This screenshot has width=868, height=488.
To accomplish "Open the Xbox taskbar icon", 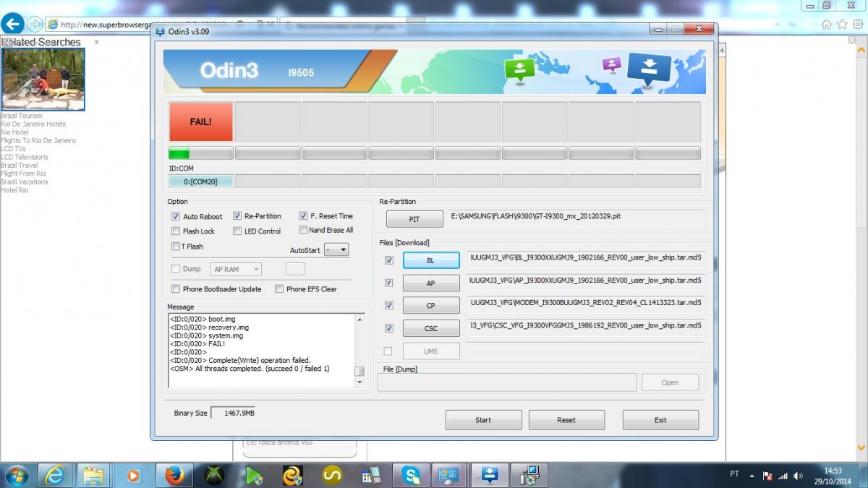I will coord(214,475).
